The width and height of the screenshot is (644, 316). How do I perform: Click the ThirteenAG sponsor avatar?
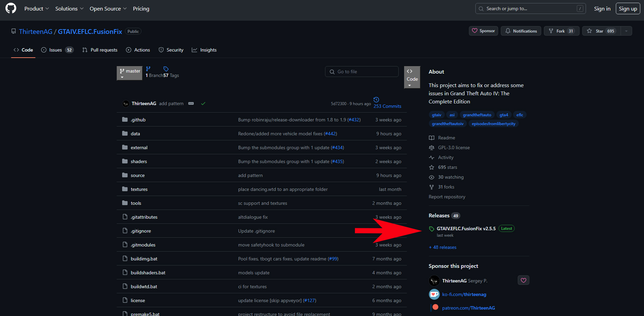tap(434, 281)
